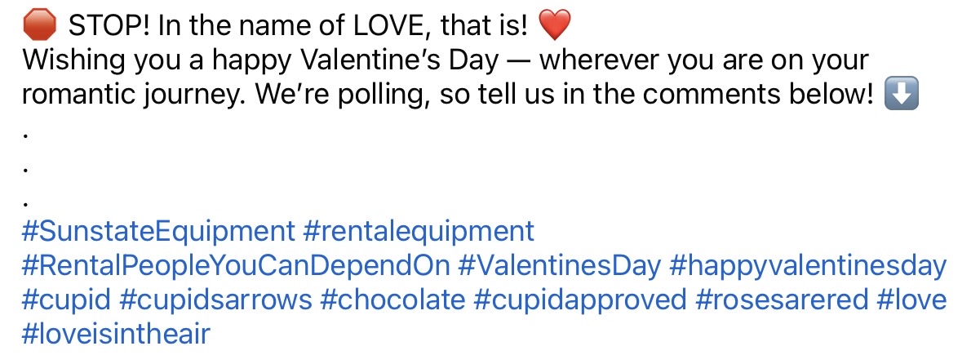Click the standalone #love hashtag
Screen dimensions: 980x364
point(911,300)
